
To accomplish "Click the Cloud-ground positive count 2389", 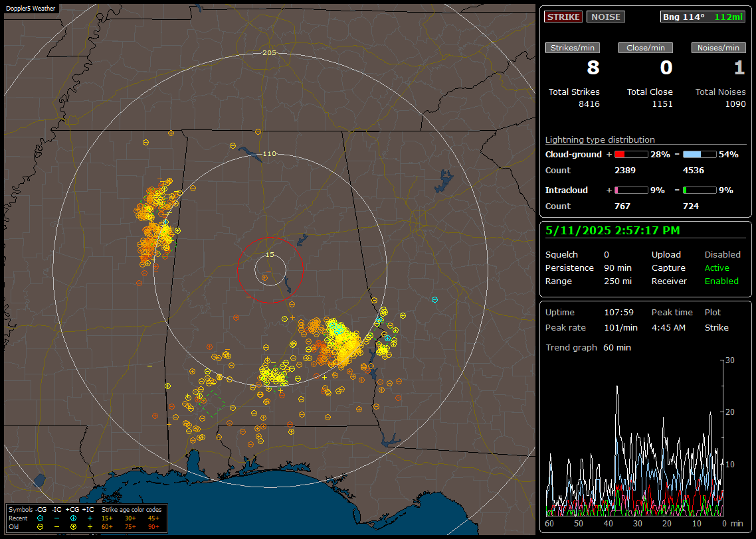I will click(x=625, y=171).
